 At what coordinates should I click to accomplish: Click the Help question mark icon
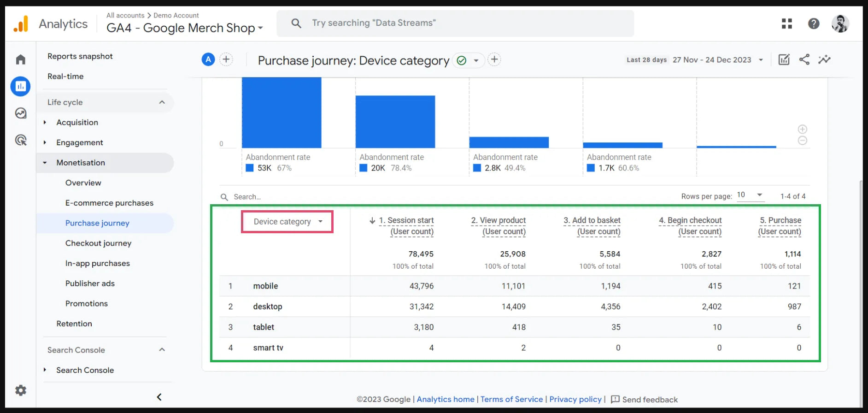[x=813, y=24]
